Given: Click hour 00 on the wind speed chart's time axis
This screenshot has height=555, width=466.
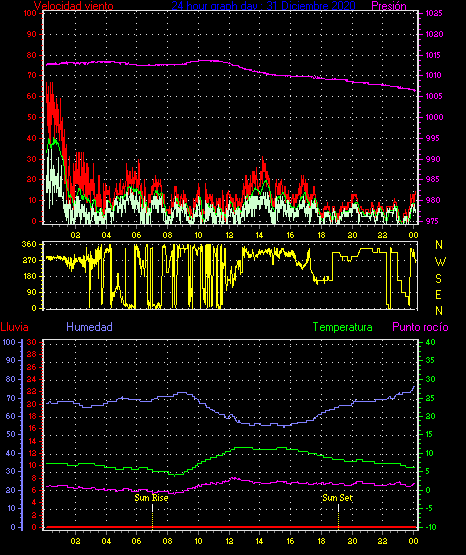Looking at the screenshot, I should click(x=413, y=235).
